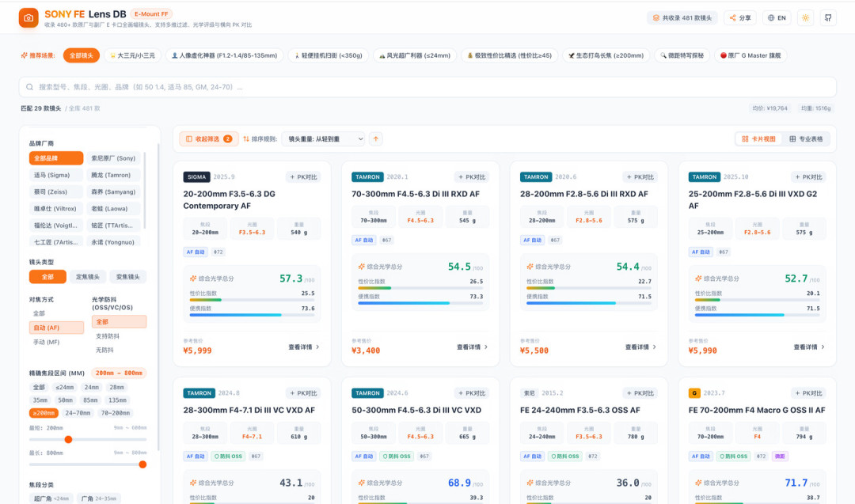Focus the lens search input field

pos(427,86)
